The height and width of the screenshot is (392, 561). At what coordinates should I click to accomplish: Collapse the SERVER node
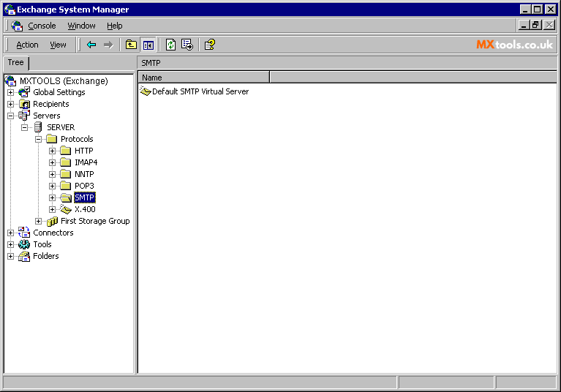[24, 127]
